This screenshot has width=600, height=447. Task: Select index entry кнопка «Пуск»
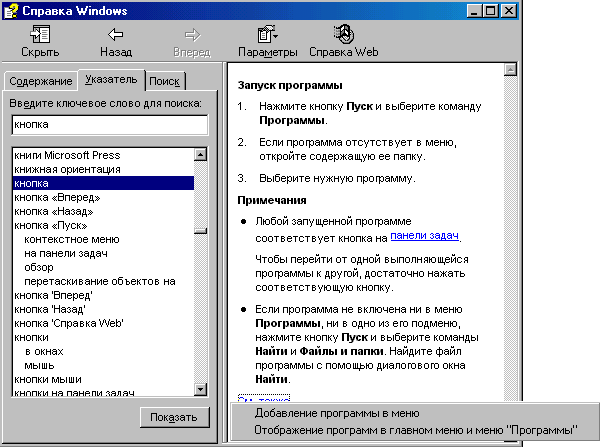click(x=58, y=226)
